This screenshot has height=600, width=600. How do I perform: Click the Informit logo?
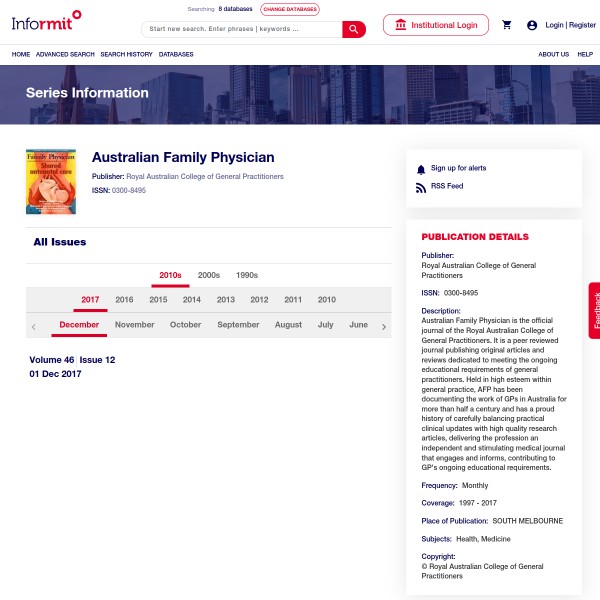46,19
